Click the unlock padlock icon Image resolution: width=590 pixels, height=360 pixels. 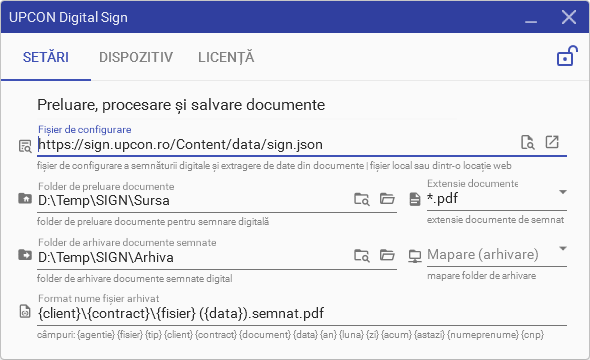(x=567, y=56)
